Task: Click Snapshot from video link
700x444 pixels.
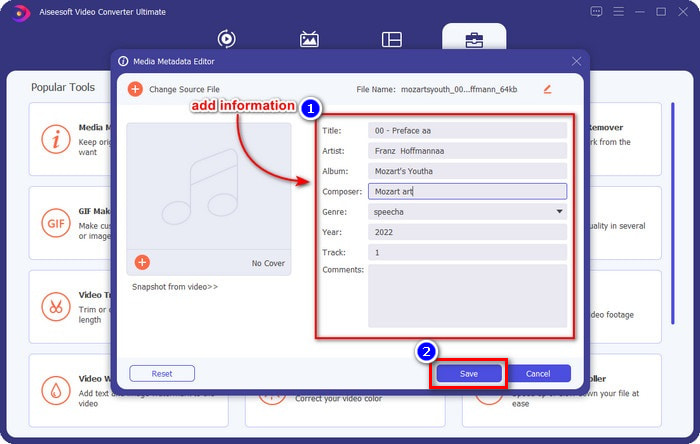Action: coord(175,287)
